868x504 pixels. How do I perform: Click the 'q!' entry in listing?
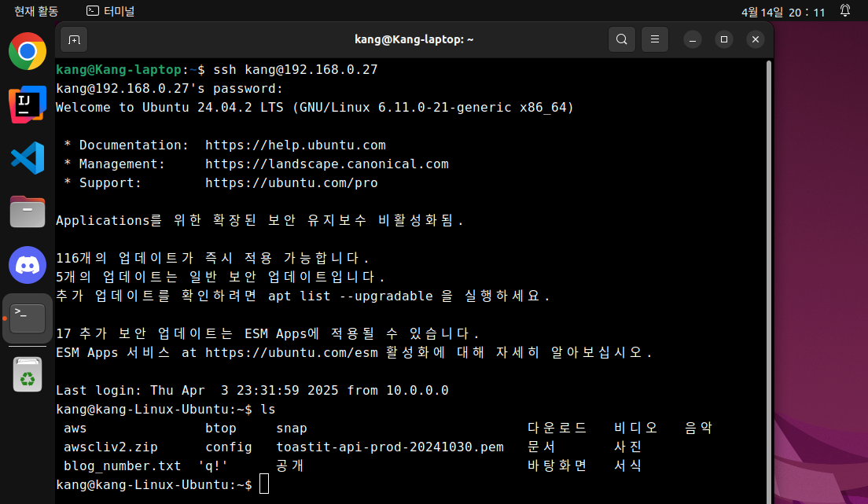pos(213,465)
